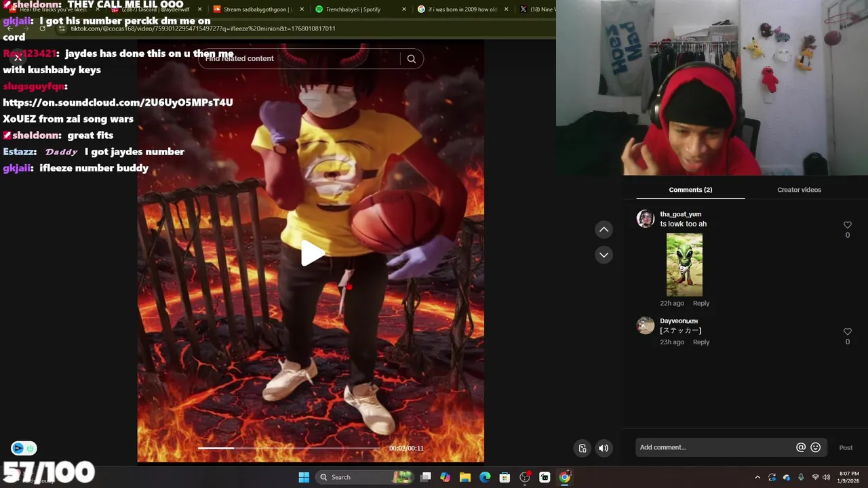Open volume control in system tray
The width and height of the screenshot is (868, 488).
click(826, 477)
